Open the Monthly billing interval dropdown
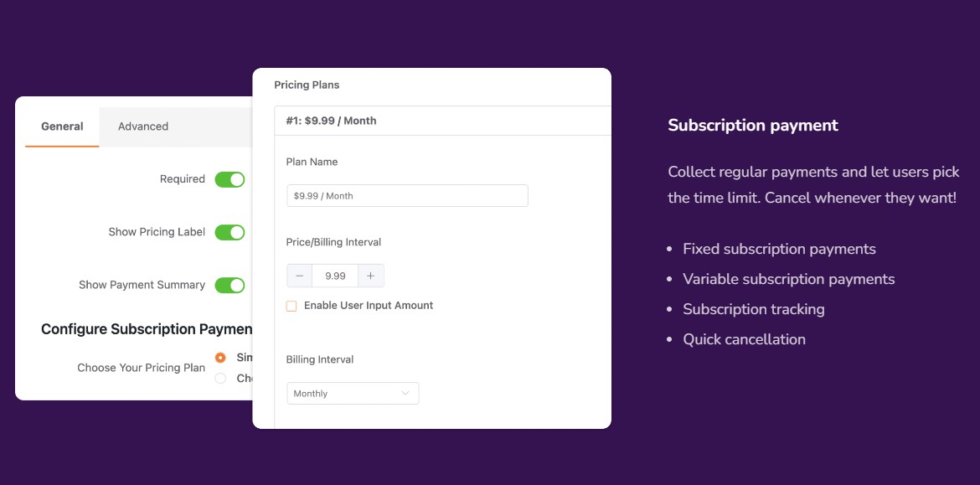 tap(352, 393)
